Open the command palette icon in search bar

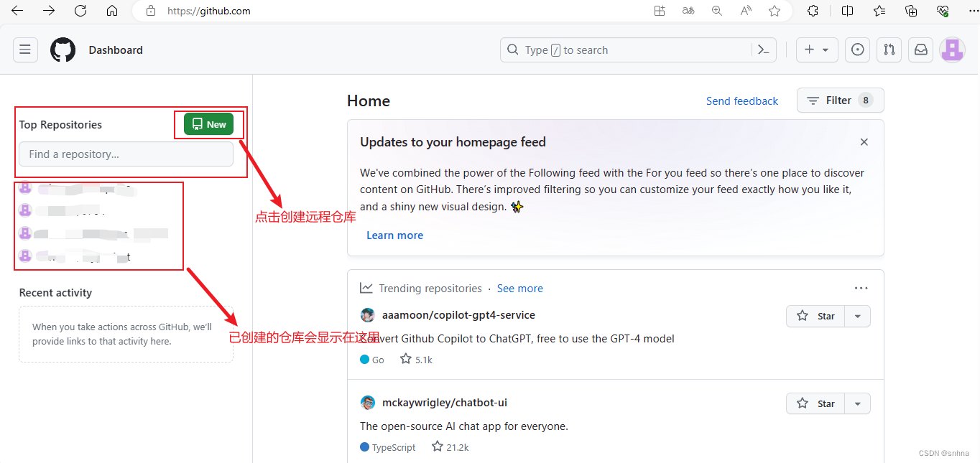point(764,50)
